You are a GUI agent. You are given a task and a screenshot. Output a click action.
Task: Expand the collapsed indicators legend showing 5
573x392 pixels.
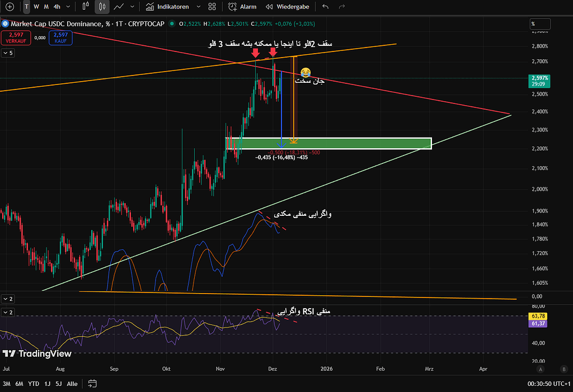(x=8, y=53)
